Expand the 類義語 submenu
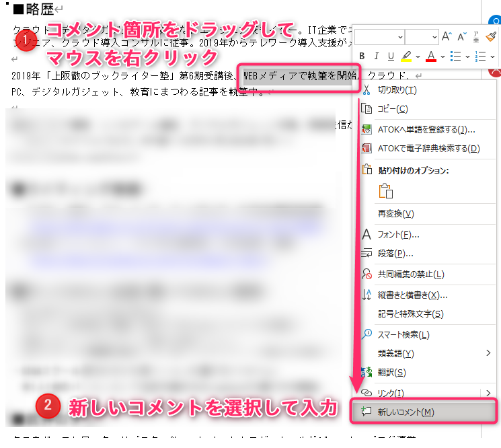Image resolution: width=501 pixels, height=448 pixels. coord(488,353)
